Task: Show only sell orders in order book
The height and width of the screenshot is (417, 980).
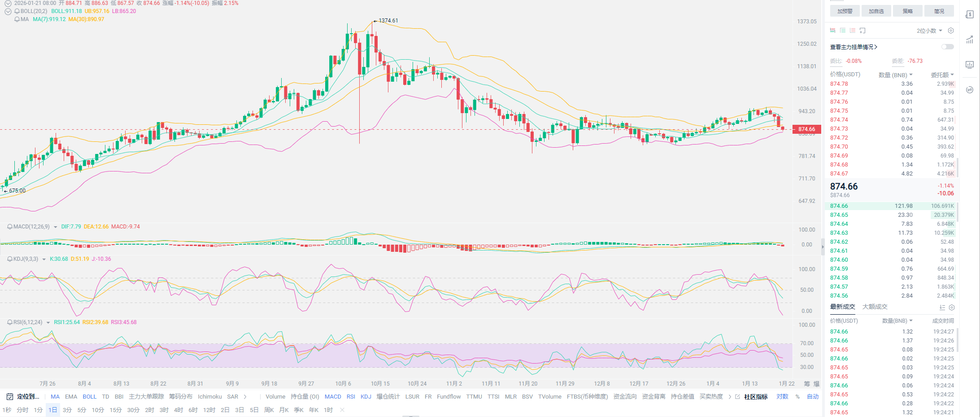Action: pyautogui.click(x=853, y=31)
